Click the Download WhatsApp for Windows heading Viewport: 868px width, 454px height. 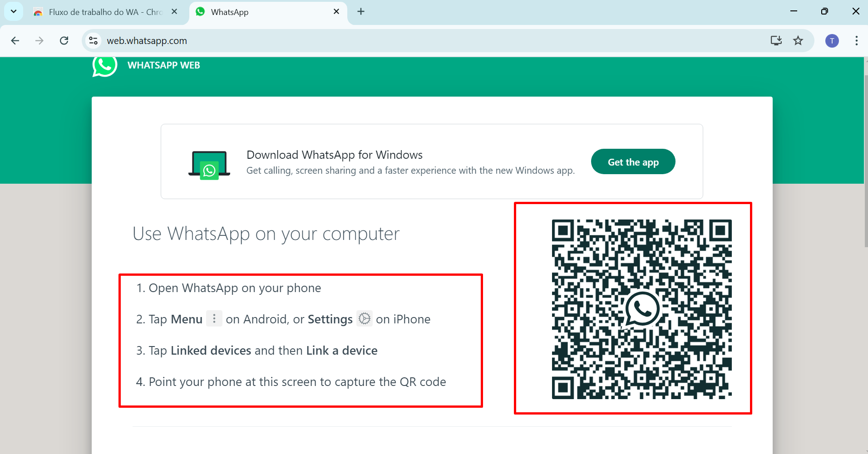point(335,155)
